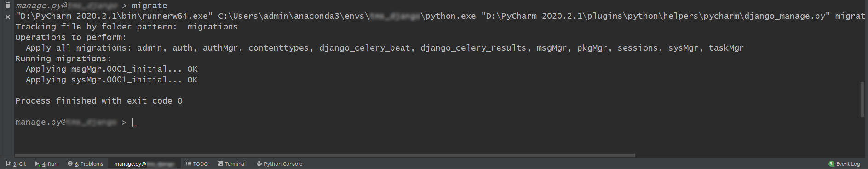868x169 pixels.
Task: Open the Problems tool window
Action: point(86,164)
